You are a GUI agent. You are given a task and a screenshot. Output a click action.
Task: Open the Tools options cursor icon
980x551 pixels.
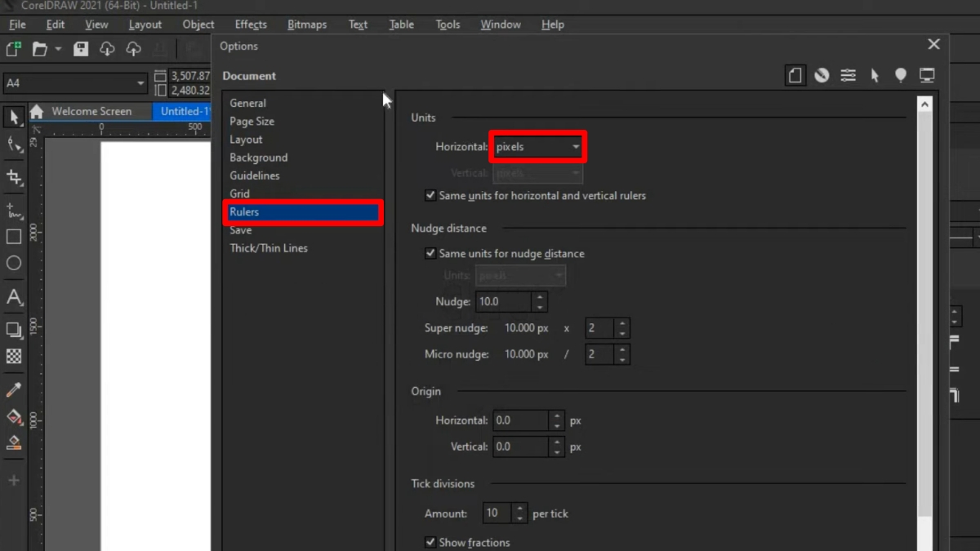[875, 75]
